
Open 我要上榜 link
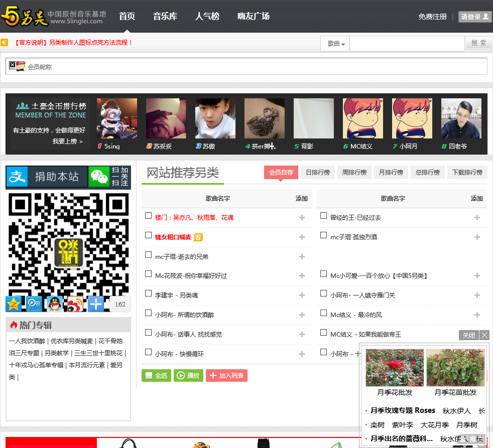point(68,141)
